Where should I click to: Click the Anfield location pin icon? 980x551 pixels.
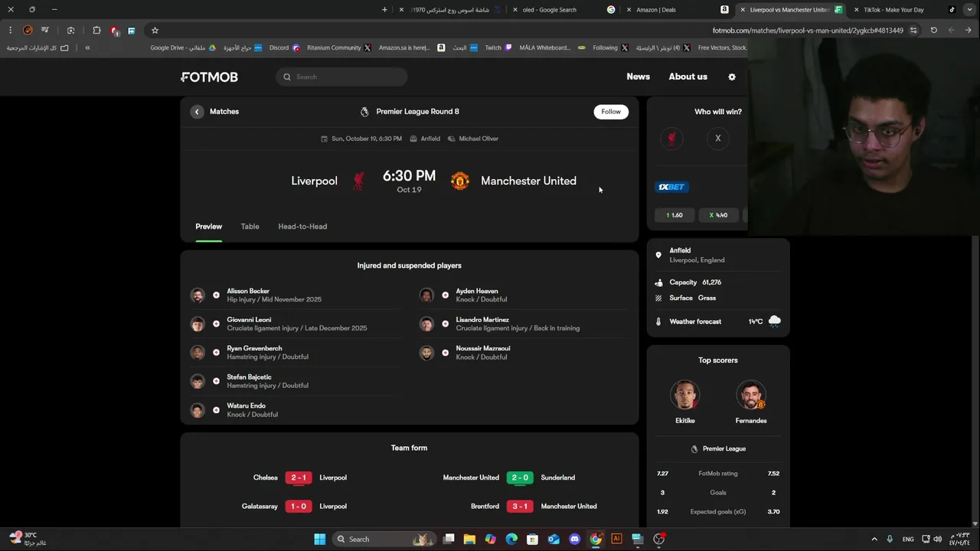[658, 255]
